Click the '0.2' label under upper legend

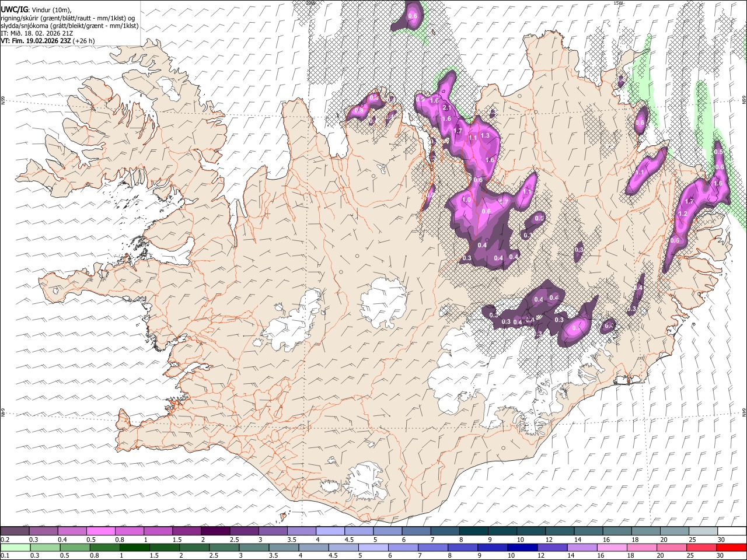coord(4,539)
